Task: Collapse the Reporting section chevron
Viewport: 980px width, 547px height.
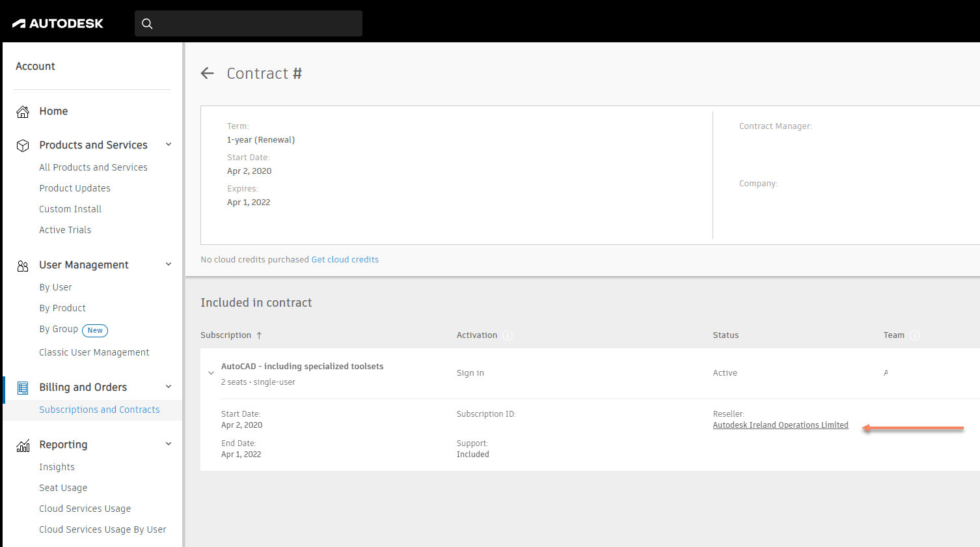Action: tap(169, 443)
